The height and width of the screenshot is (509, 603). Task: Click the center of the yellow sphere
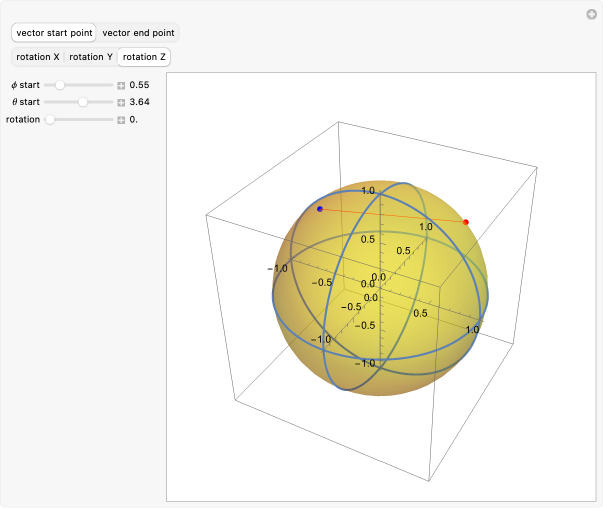tap(382, 286)
